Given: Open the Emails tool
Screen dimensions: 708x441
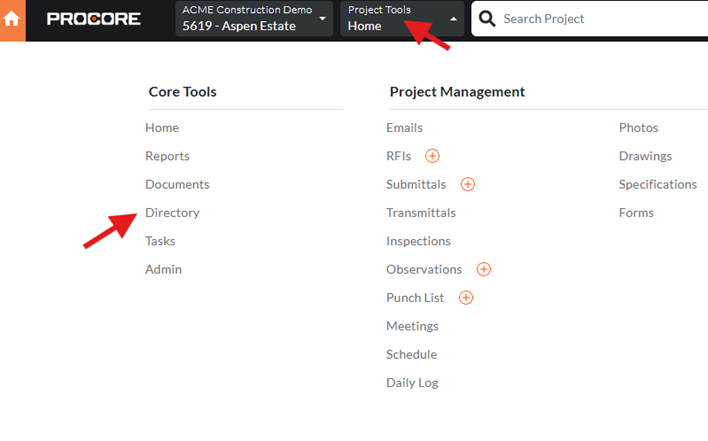Looking at the screenshot, I should coord(405,128).
